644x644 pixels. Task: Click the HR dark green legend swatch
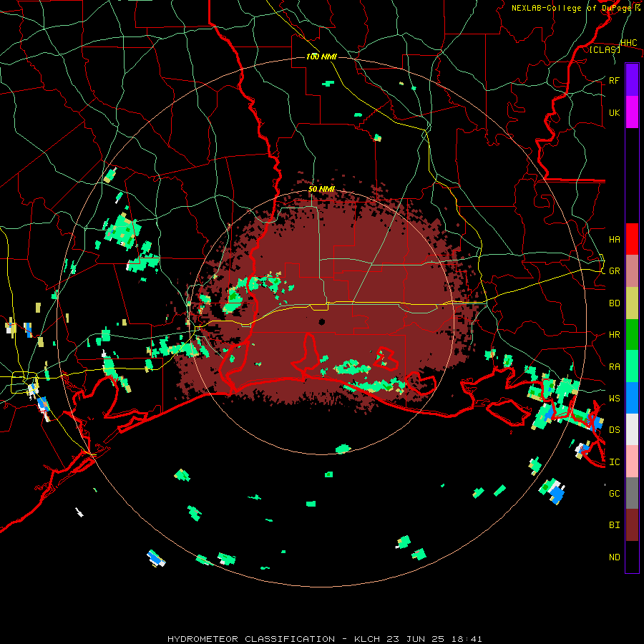point(632,335)
